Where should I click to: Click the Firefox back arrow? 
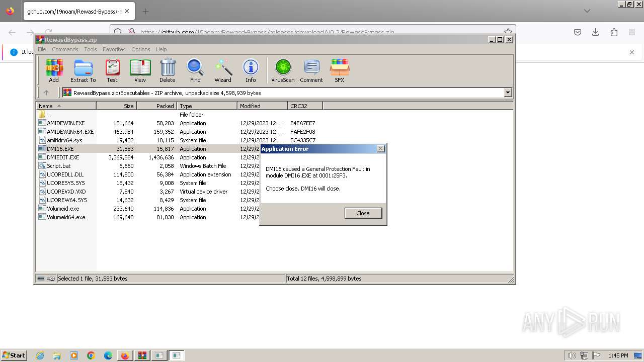tap(12, 32)
